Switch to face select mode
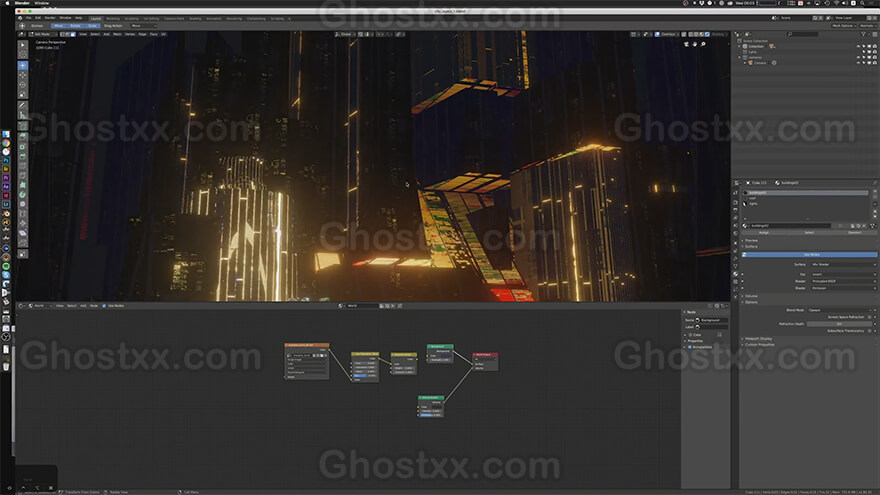The height and width of the screenshot is (495, 880). tap(72, 34)
